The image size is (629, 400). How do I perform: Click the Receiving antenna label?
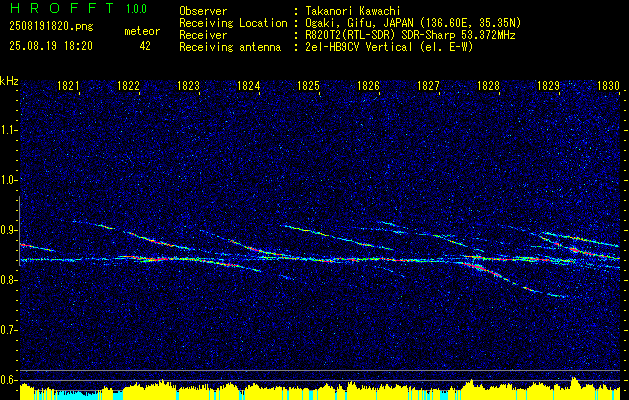point(230,47)
